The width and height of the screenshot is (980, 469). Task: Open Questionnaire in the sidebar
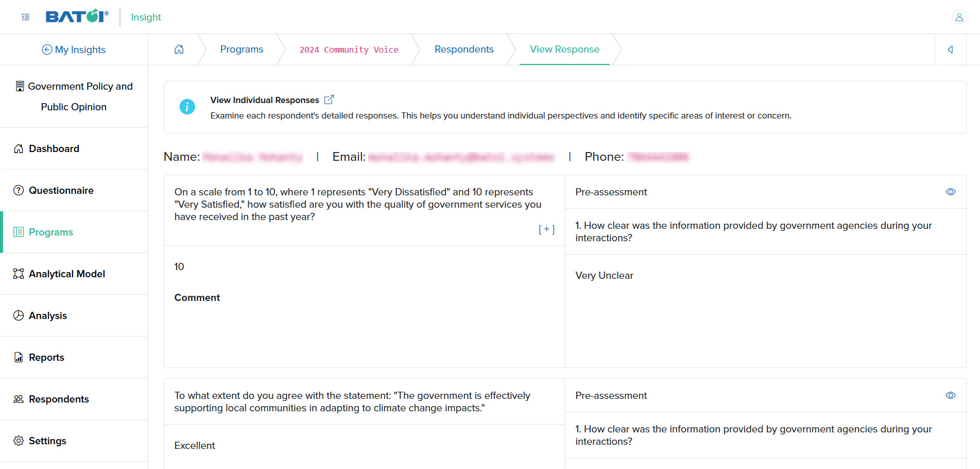click(x=75, y=190)
